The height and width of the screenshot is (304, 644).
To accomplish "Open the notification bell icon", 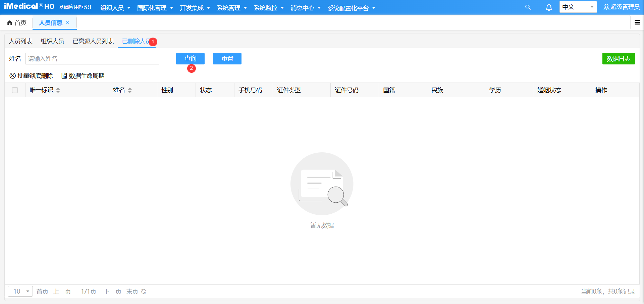I will [x=549, y=7].
